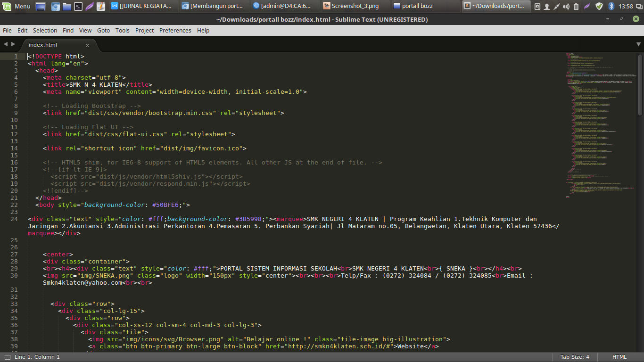The width and height of the screenshot is (644, 362).
Task: Click the dist/css/flat-ui.css path in code
Action: coord(126,134)
